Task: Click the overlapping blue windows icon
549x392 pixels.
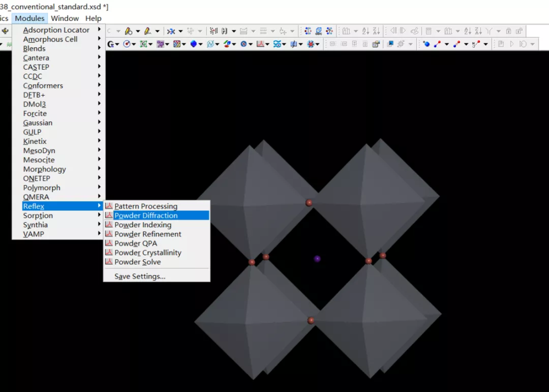Action: pyautogui.click(x=390, y=44)
